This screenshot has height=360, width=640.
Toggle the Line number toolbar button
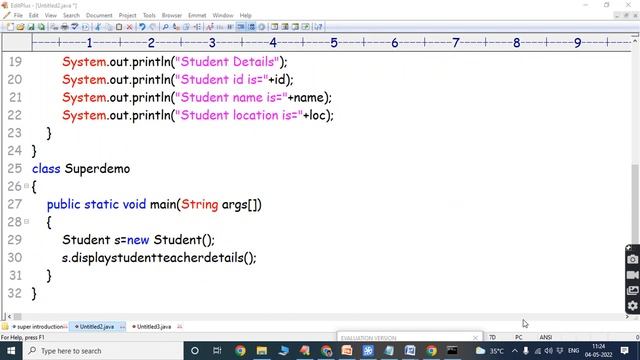251,27
